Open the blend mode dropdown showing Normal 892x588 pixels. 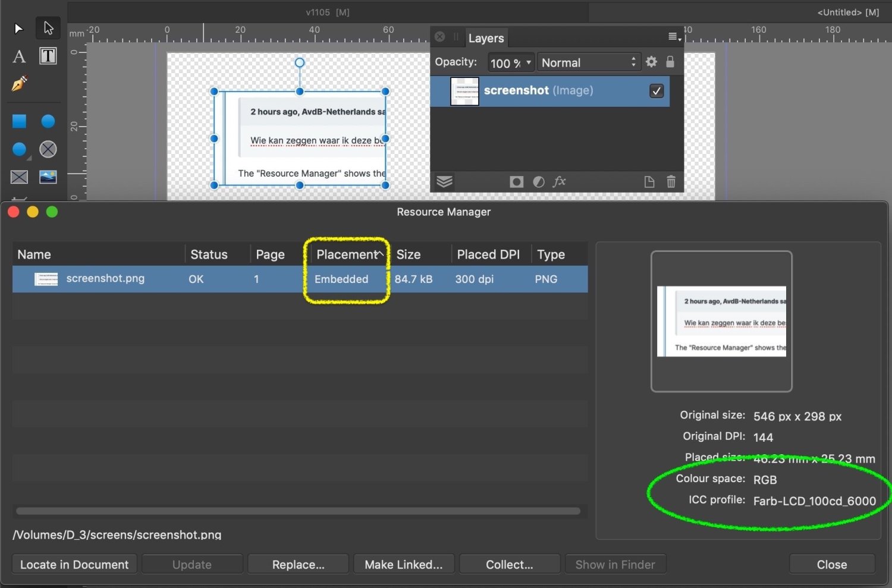(x=588, y=62)
